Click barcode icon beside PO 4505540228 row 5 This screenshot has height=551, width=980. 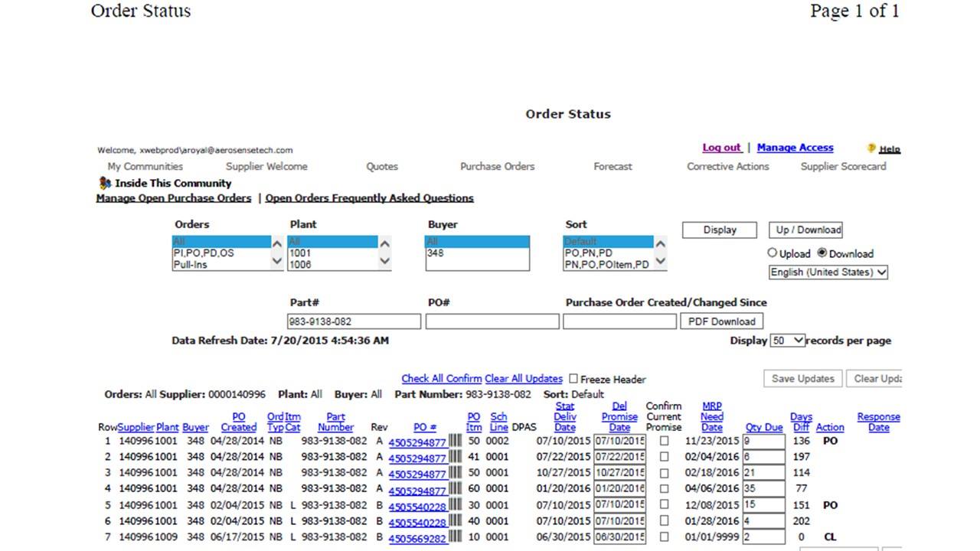click(x=455, y=505)
